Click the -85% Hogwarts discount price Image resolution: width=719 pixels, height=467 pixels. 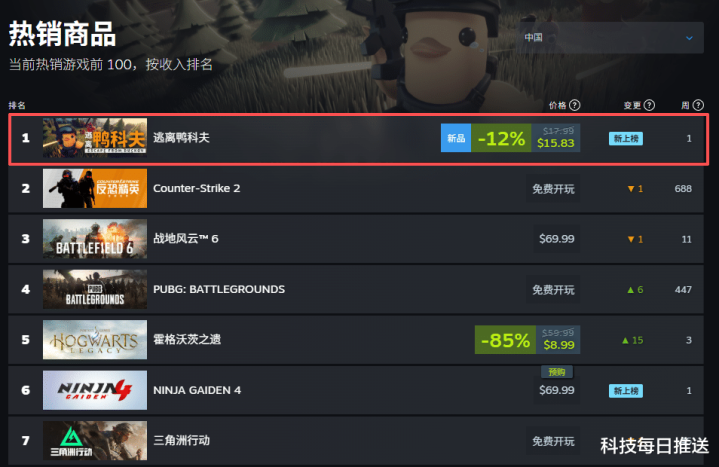click(527, 339)
